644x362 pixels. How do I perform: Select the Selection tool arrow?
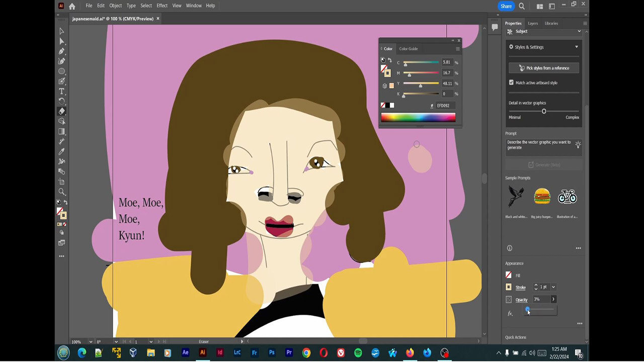click(x=62, y=31)
